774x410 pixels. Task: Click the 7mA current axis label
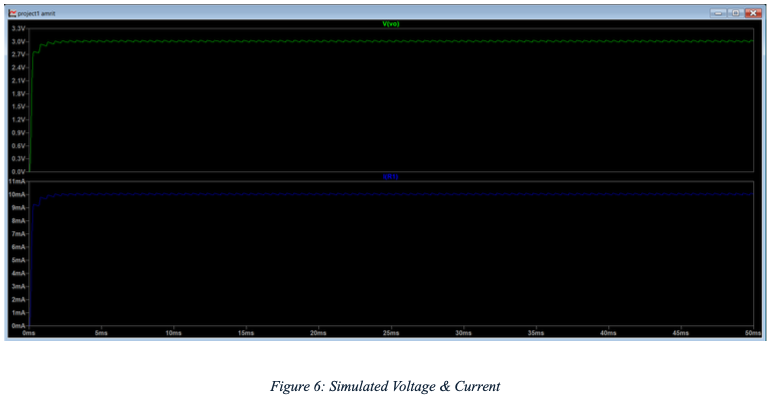18,234
